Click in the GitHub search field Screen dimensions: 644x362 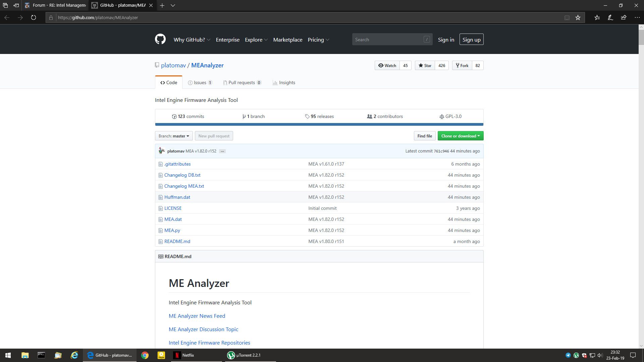[x=392, y=39]
